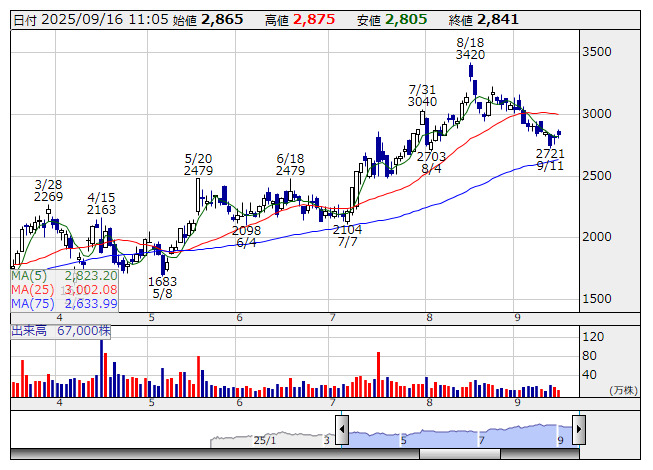653x470 pixels.
Task: Click the 2703 8/4 low label
Action: pyautogui.click(x=431, y=162)
